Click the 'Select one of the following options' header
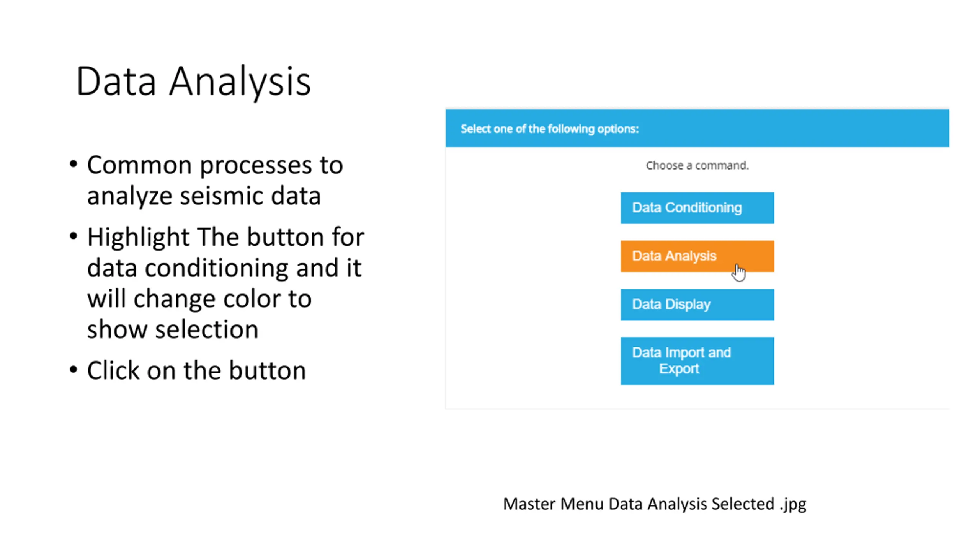 [549, 129]
